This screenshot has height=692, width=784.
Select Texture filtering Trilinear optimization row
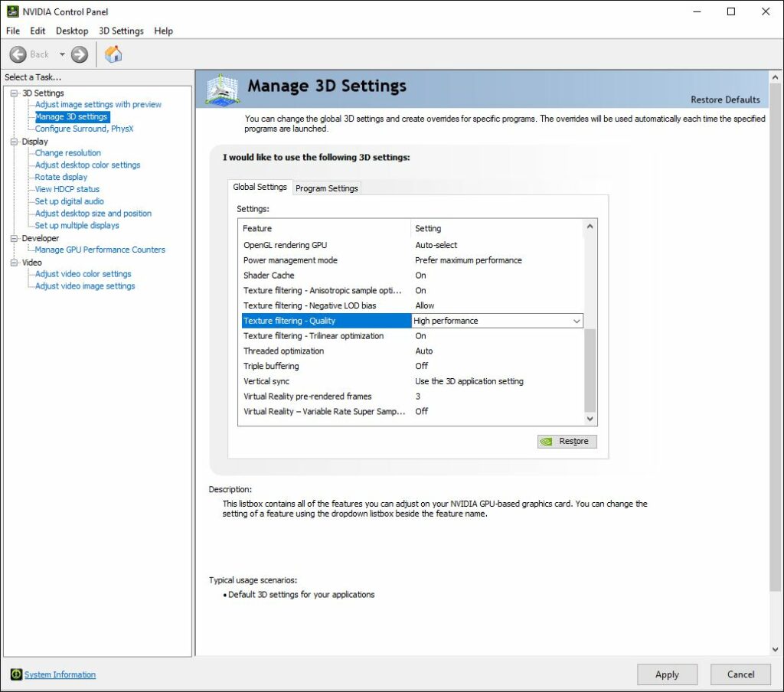pyautogui.click(x=412, y=336)
